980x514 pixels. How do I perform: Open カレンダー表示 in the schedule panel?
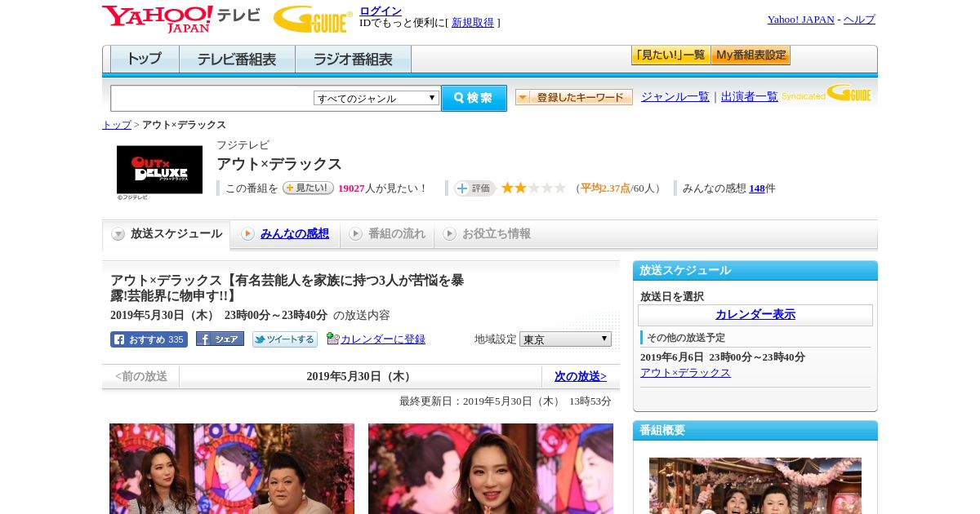(x=755, y=315)
